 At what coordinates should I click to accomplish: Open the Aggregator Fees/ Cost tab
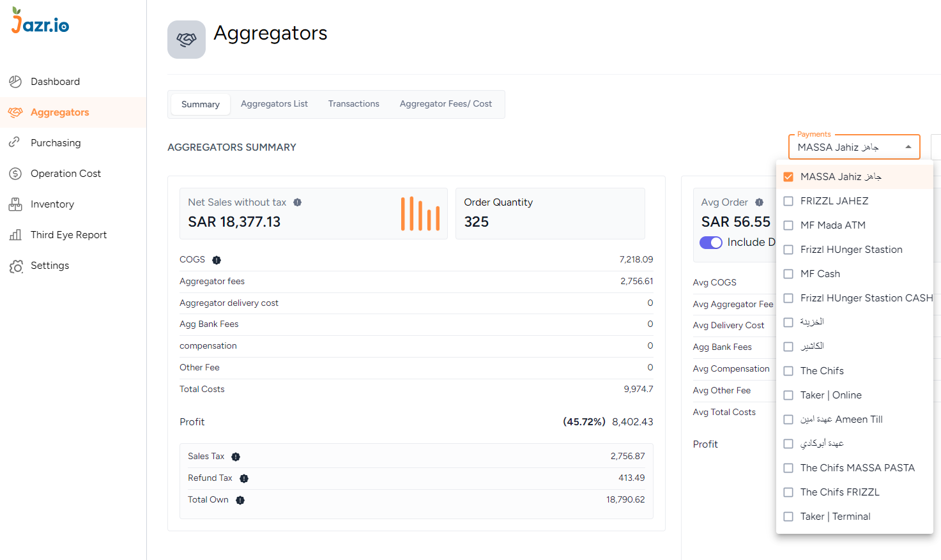click(445, 103)
